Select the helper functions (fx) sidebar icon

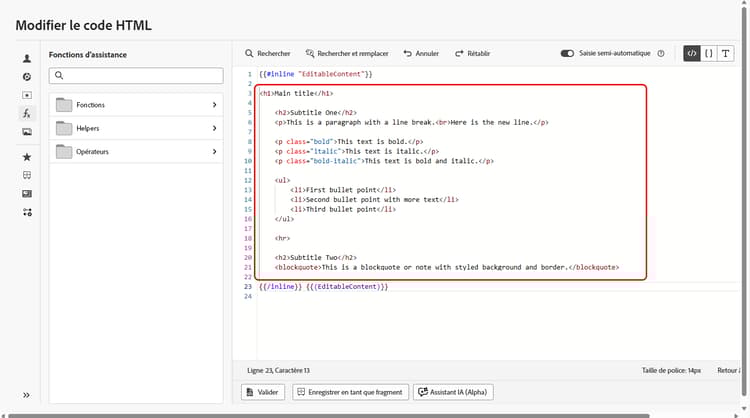pos(27,113)
